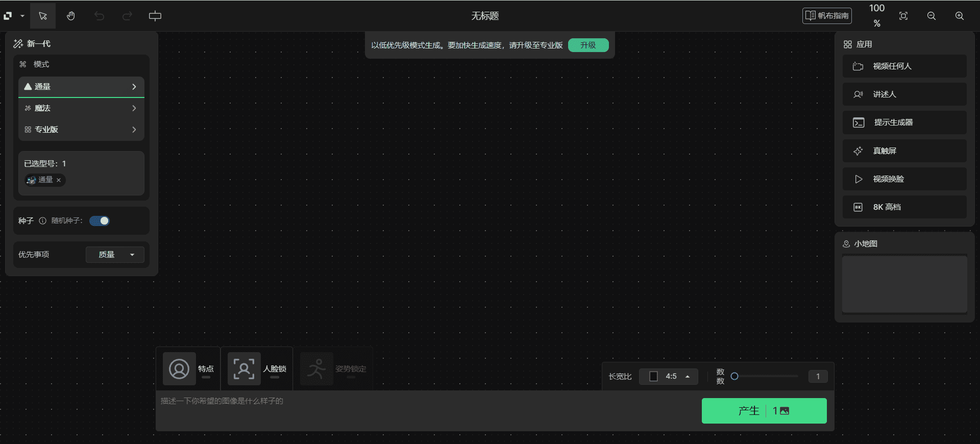
Task: Click the 人脸锁 face lock icon
Action: tap(244, 368)
